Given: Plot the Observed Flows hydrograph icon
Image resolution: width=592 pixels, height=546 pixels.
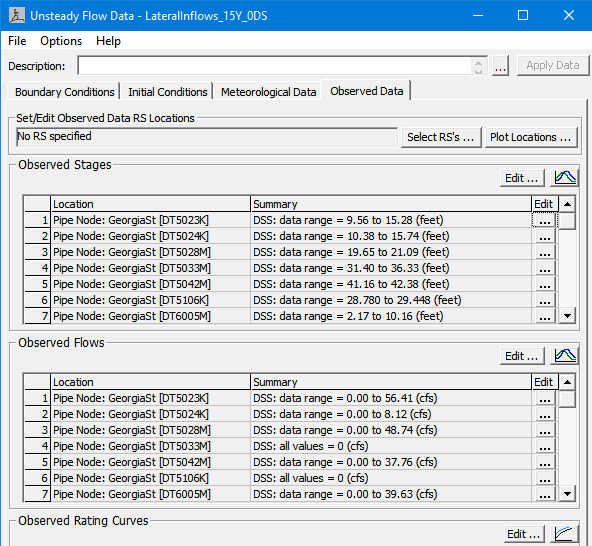Looking at the screenshot, I should tap(564, 356).
